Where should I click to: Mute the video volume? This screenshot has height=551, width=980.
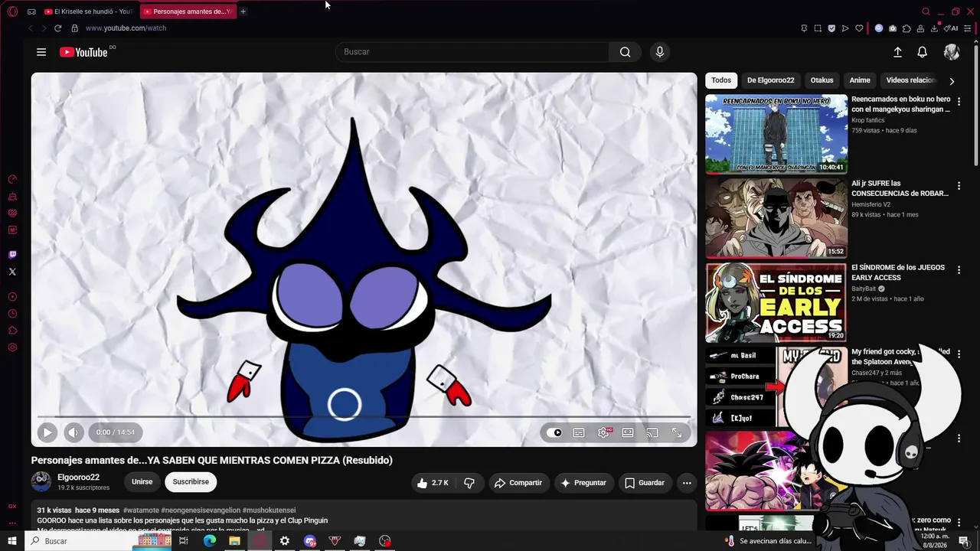pyautogui.click(x=73, y=432)
